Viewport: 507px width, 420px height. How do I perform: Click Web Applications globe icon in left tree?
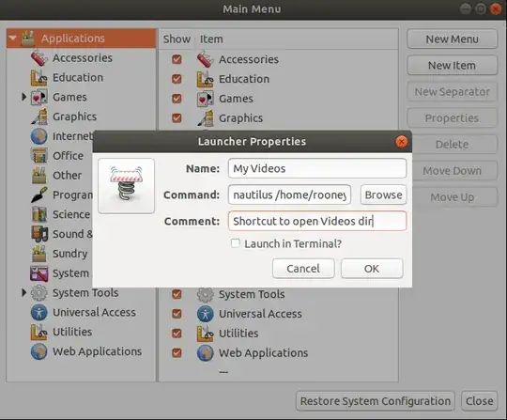(x=39, y=351)
